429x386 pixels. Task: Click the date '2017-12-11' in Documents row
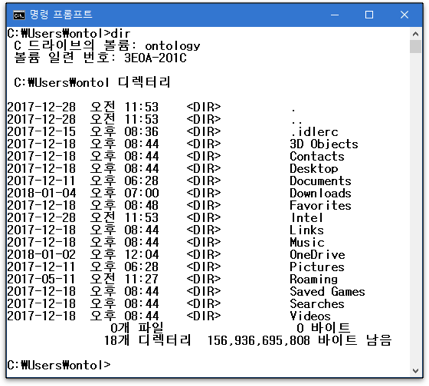(42, 181)
